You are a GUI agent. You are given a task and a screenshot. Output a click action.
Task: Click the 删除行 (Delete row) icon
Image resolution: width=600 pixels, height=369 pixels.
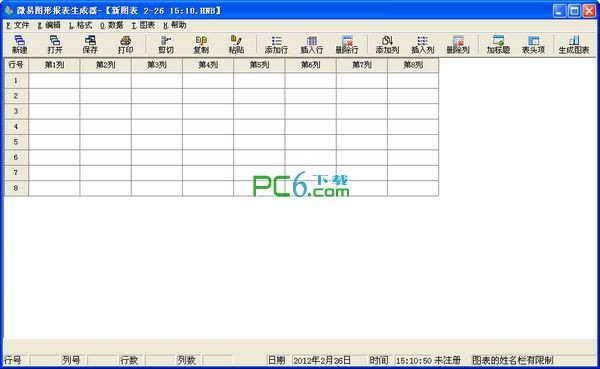point(347,44)
